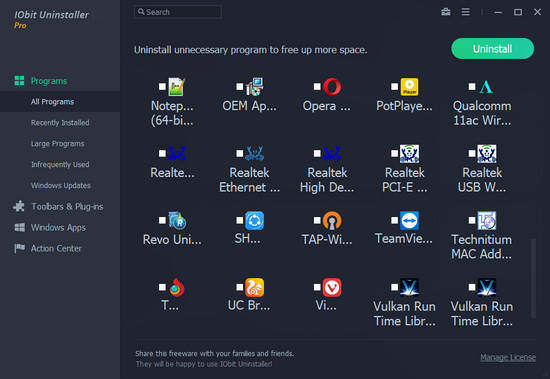Select the Vivaldi program icon
Screen dimensions: 550x379
(x=332, y=287)
